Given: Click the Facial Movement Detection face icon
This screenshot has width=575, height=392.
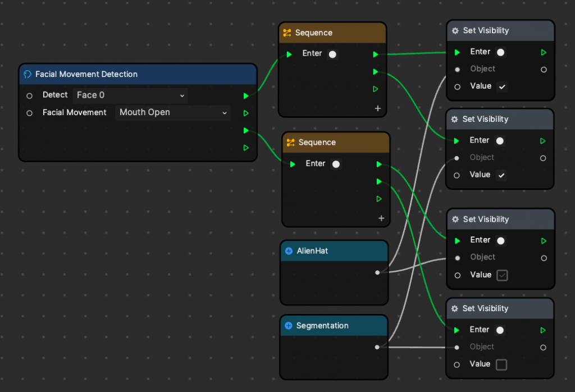Looking at the screenshot, I should pyautogui.click(x=28, y=75).
